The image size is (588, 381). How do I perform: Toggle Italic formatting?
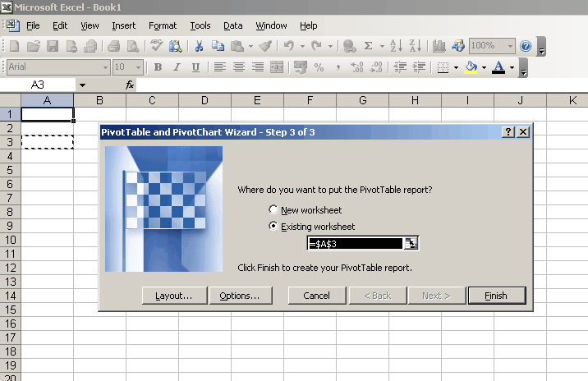pyautogui.click(x=177, y=67)
